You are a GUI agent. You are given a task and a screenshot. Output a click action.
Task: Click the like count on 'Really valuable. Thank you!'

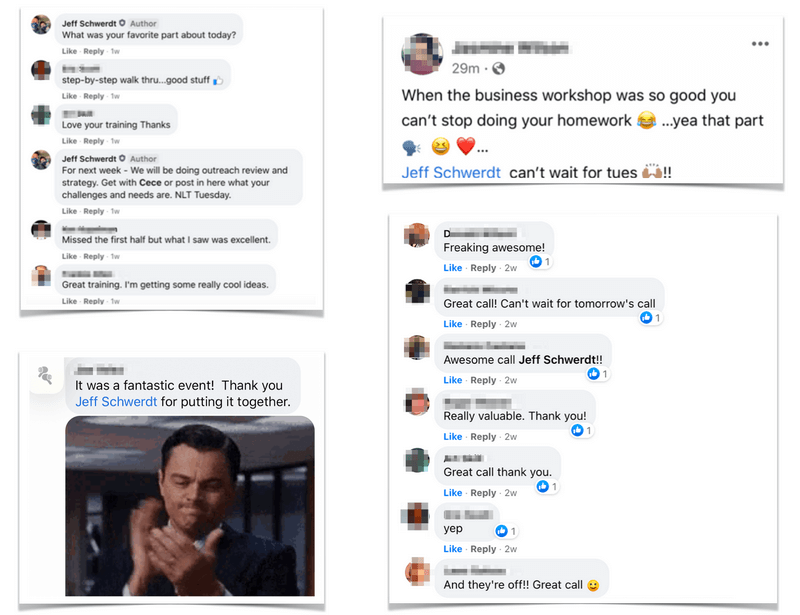(x=589, y=430)
